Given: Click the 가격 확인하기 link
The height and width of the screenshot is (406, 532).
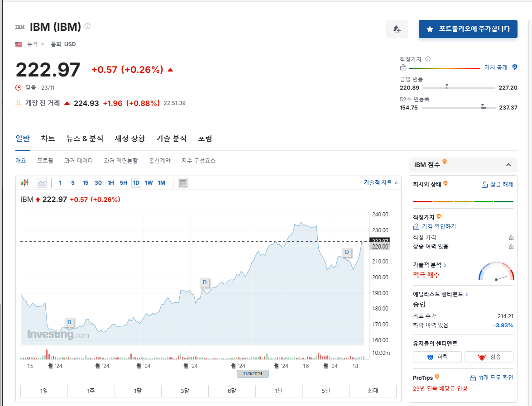Looking at the screenshot, I should 435,227.
